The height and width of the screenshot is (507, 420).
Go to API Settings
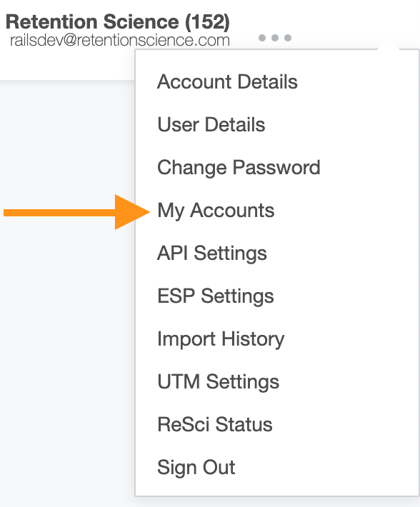(x=212, y=254)
